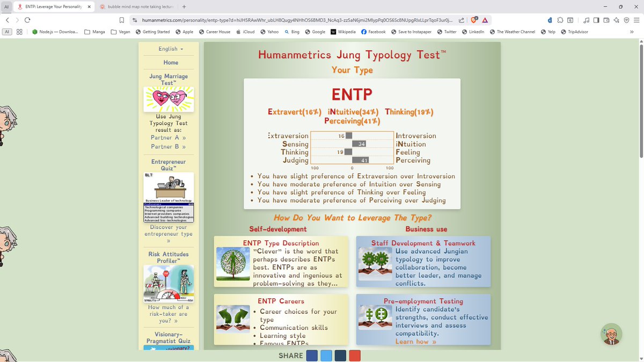
Task: Click the address bar URL field
Action: 298,20
